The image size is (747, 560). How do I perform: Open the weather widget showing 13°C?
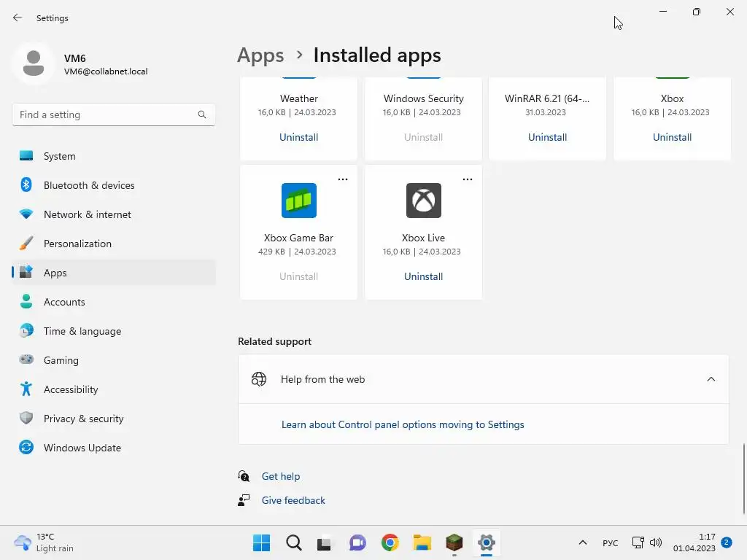[x=44, y=542]
